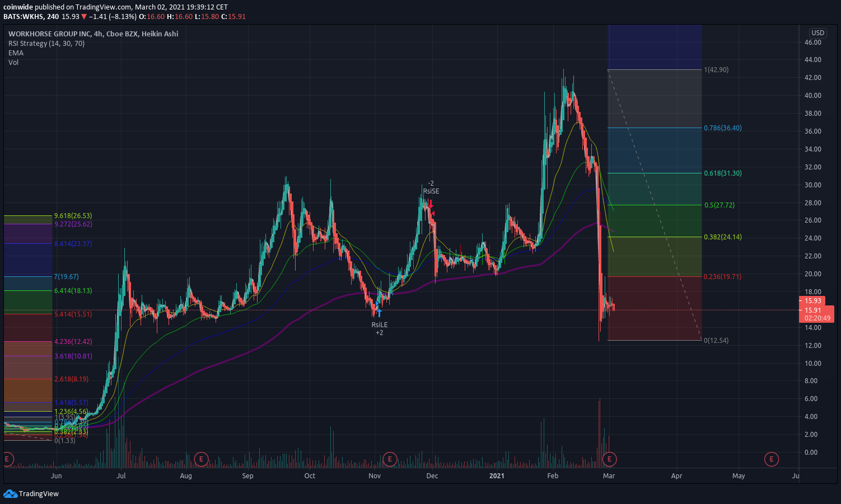Click the RsiSE strategy label
Screen dimensions: 841x504
click(x=431, y=191)
